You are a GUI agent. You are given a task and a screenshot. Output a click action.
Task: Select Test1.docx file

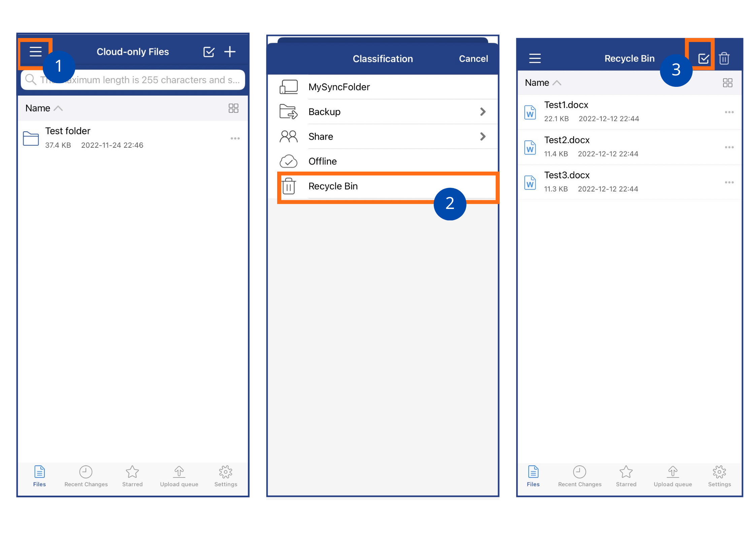tap(629, 112)
